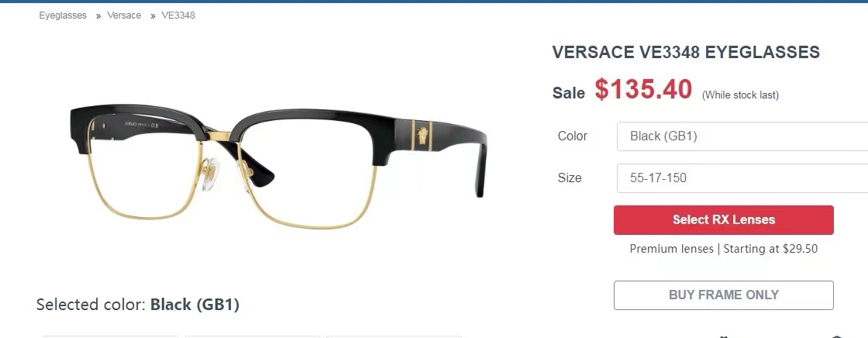
Task: Go to the Eyeglasses breadcrumb link
Action: (x=63, y=16)
